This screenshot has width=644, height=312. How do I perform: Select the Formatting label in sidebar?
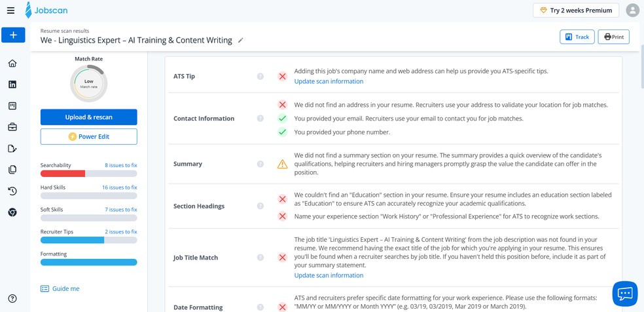coord(54,254)
